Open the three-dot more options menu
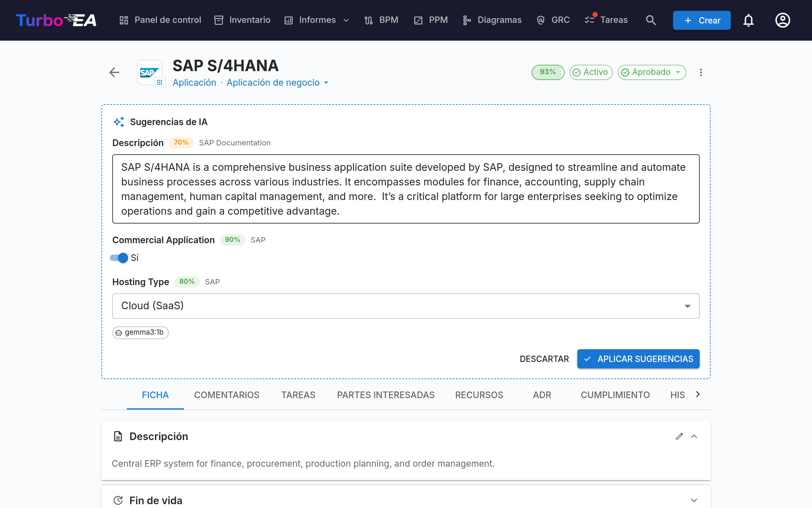The height and width of the screenshot is (508, 812). (x=701, y=72)
